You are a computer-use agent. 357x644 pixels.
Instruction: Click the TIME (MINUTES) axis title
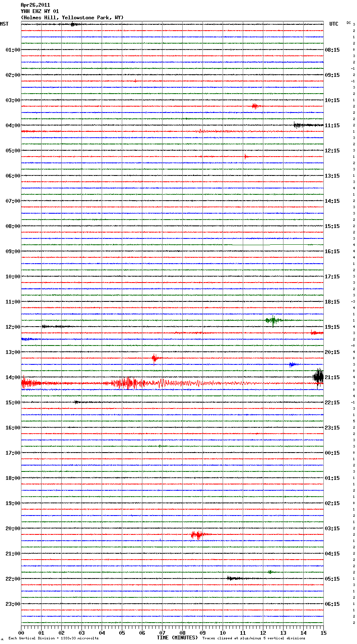(177, 638)
